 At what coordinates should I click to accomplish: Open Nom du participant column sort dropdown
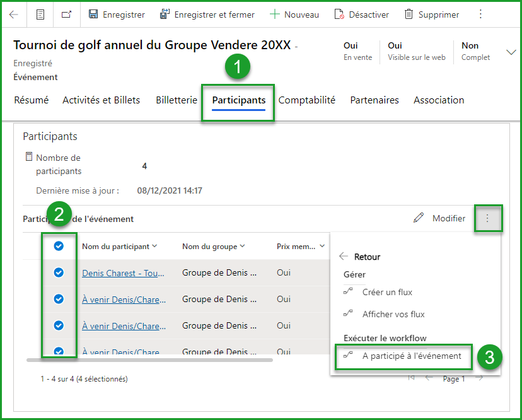[154, 247]
